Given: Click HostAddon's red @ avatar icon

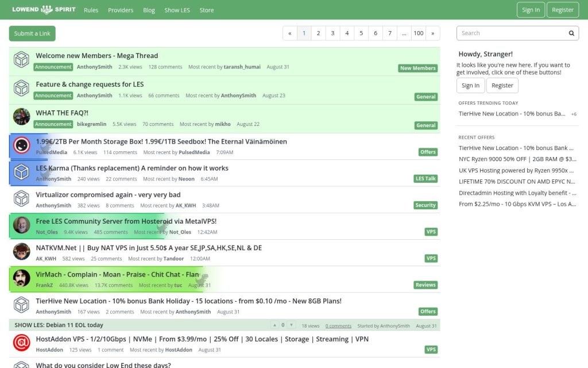Looking at the screenshot, I should click(x=21, y=342).
